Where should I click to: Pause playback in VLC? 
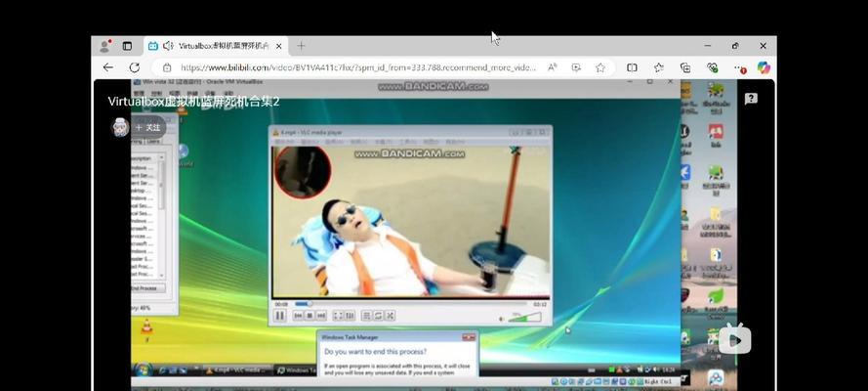(x=280, y=315)
